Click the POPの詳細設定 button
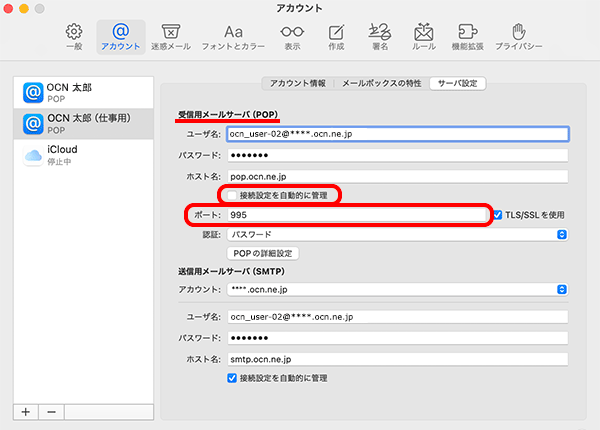600x430 pixels. (262, 253)
